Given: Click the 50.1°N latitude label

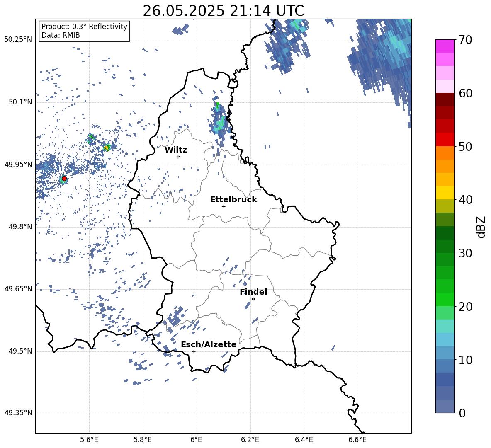Looking at the screenshot, I should (20, 102).
